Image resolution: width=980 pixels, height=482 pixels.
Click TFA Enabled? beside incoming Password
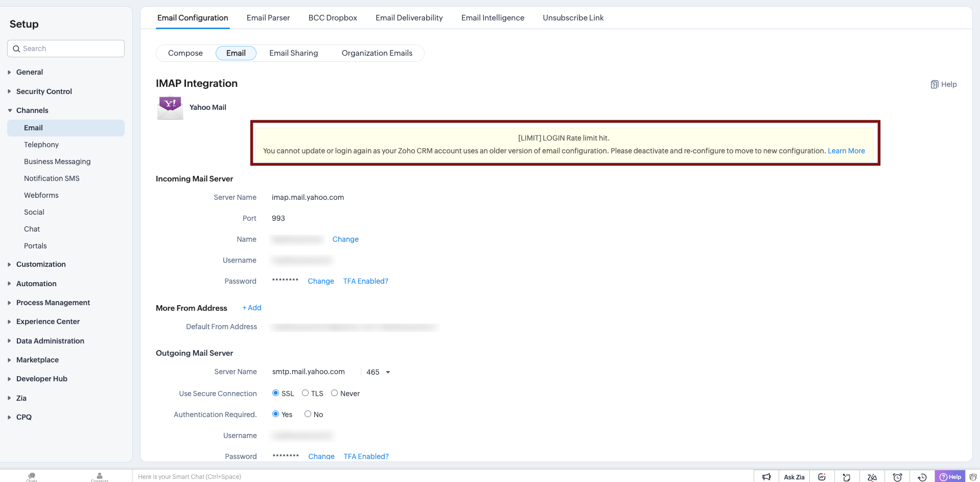tap(366, 281)
